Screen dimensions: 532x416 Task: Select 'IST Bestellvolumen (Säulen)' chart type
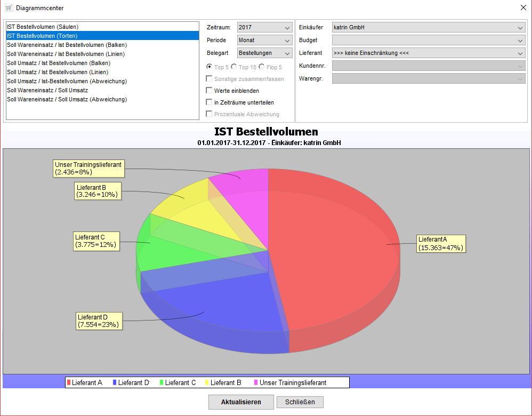43,26
